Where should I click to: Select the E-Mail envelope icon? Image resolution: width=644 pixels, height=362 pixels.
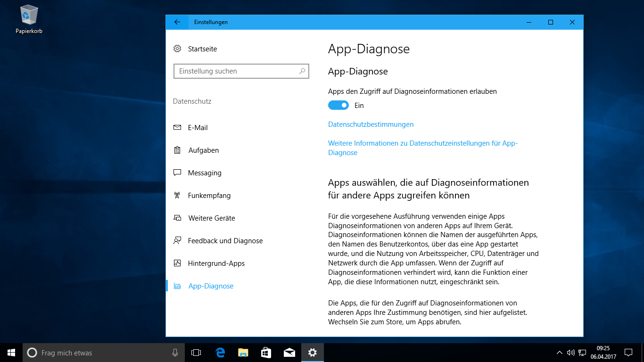coord(177,128)
